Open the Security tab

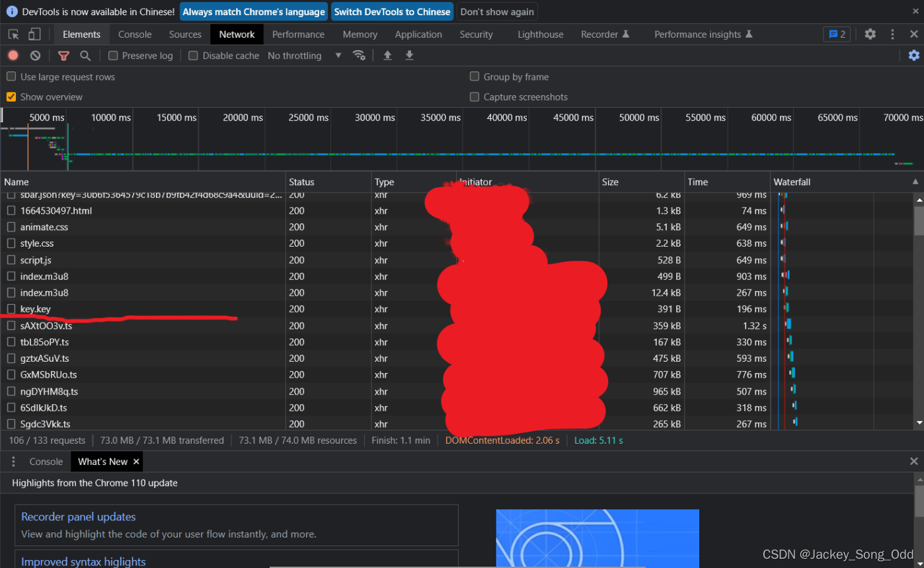coord(476,34)
